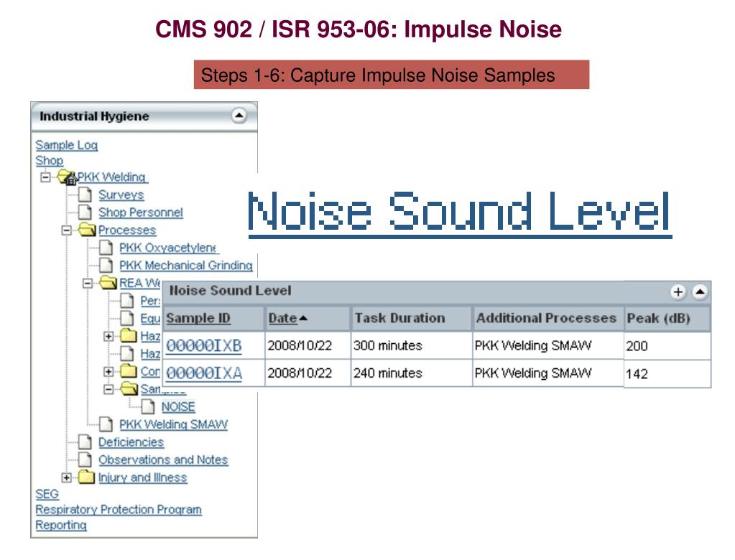Screen dimensions: 735x560
Task: Open sample 00000IXB record
Action: 204,345
